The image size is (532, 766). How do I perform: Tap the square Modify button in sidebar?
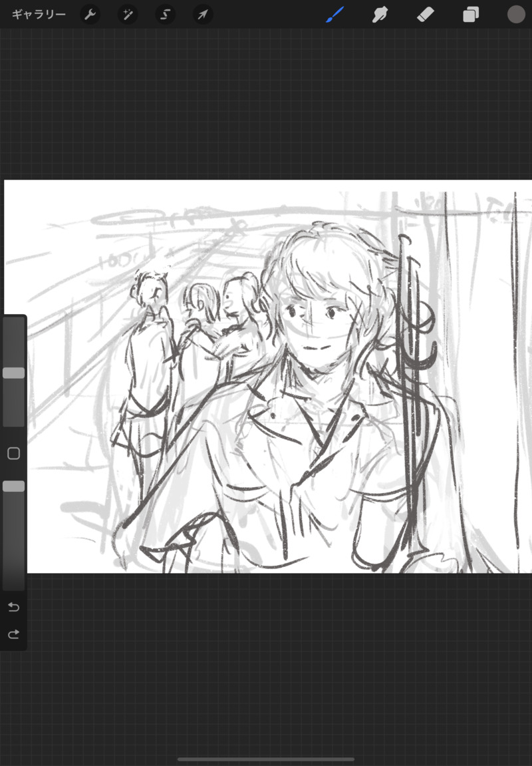coord(14,453)
